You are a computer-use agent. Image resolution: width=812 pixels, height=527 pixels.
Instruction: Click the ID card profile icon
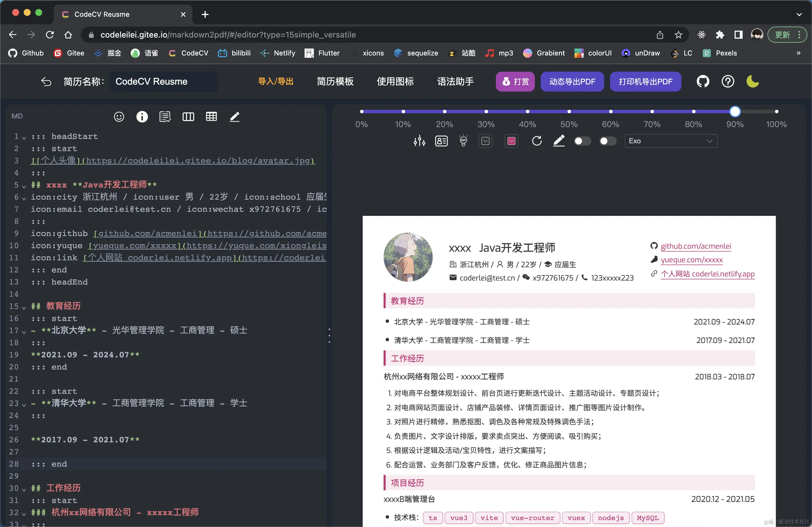[x=441, y=141]
